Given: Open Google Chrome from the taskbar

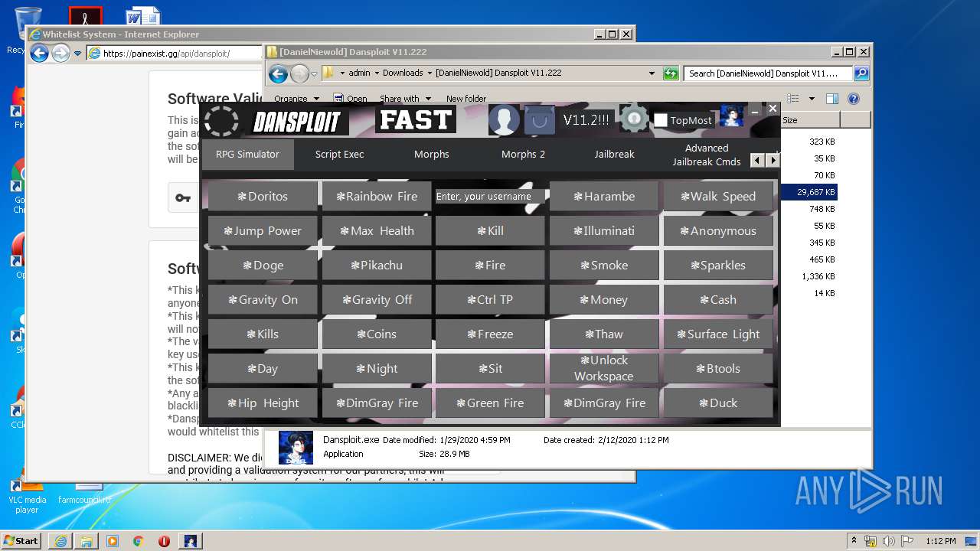Looking at the screenshot, I should pyautogui.click(x=139, y=541).
